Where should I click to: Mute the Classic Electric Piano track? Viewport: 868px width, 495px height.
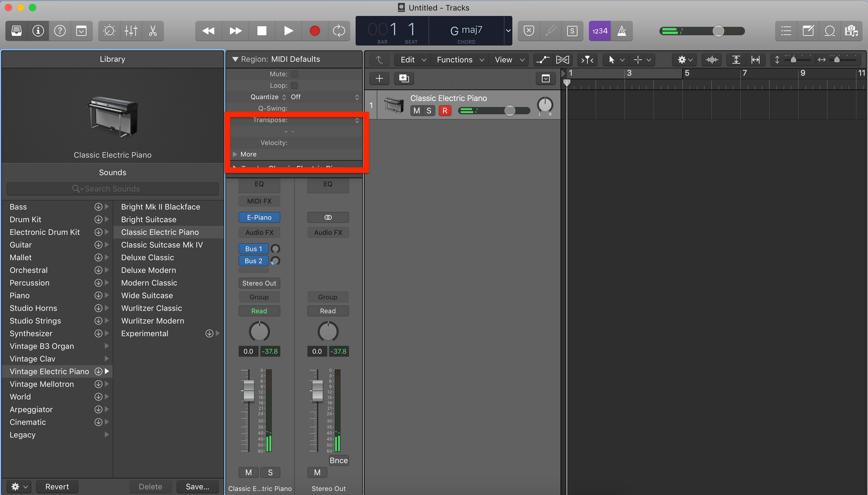pyautogui.click(x=416, y=111)
